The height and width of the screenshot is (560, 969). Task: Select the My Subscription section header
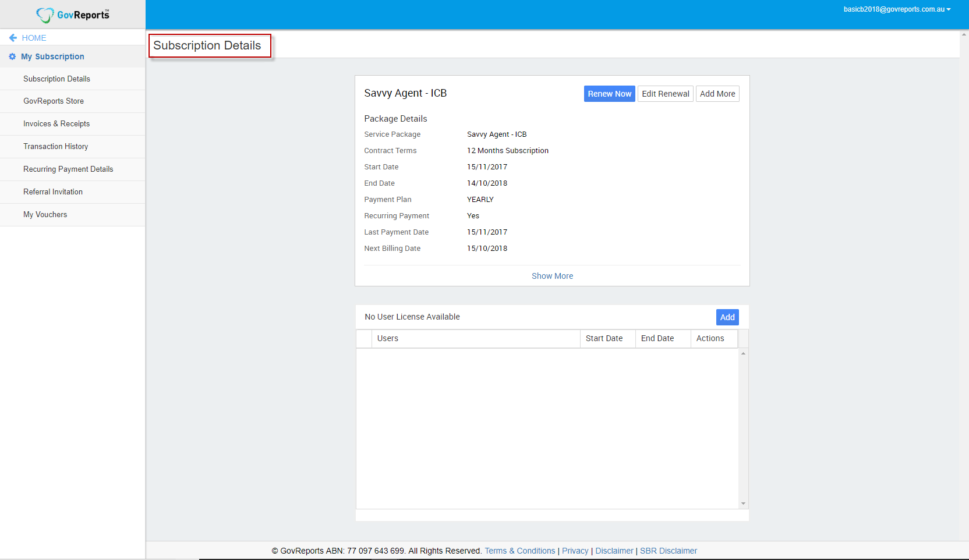click(72, 56)
